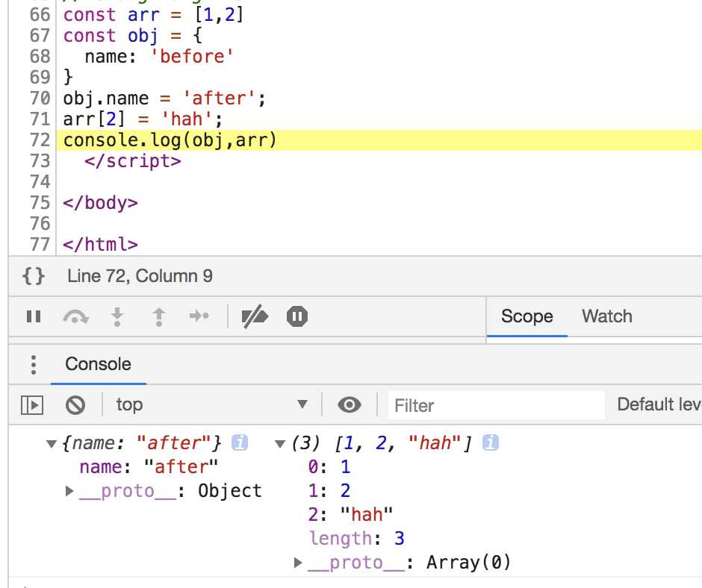Open the drawer three-dot menu

click(x=34, y=365)
